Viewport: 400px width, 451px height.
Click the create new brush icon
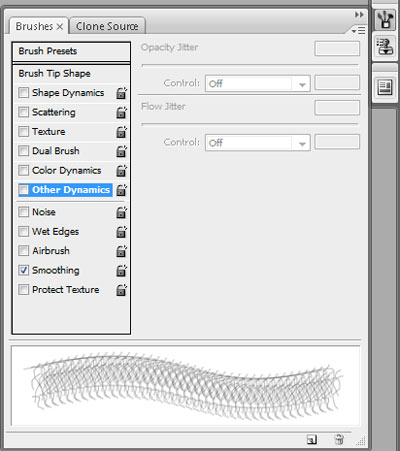point(312,440)
